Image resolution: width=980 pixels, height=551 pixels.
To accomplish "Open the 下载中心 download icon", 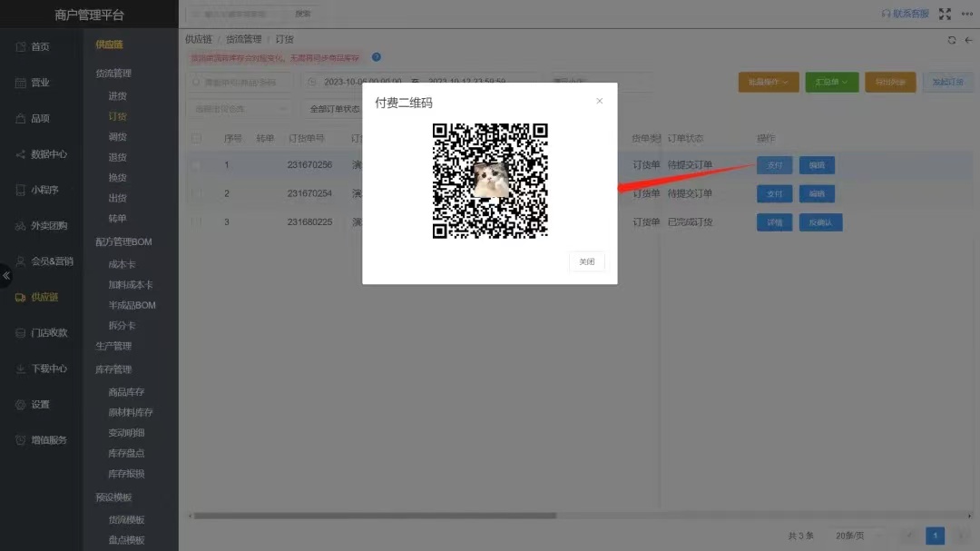I will (21, 369).
